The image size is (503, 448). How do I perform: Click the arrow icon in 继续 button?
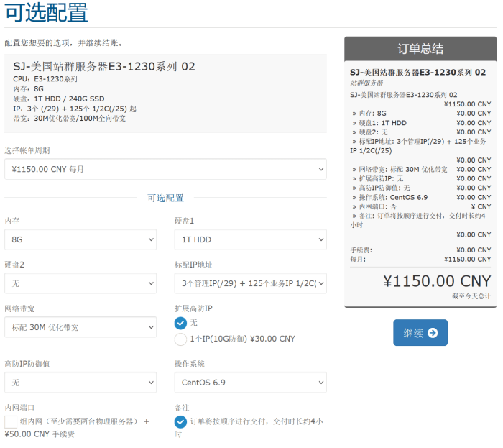point(433,333)
